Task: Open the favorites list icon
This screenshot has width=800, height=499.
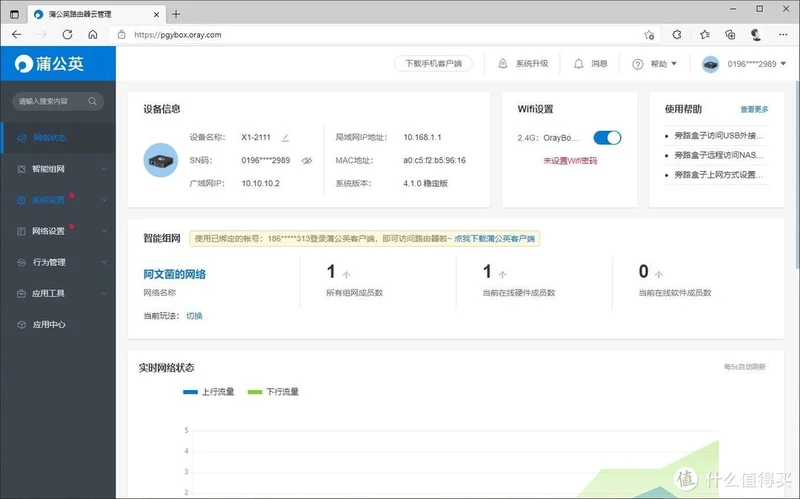Action: pyautogui.click(x=705, y=35)
